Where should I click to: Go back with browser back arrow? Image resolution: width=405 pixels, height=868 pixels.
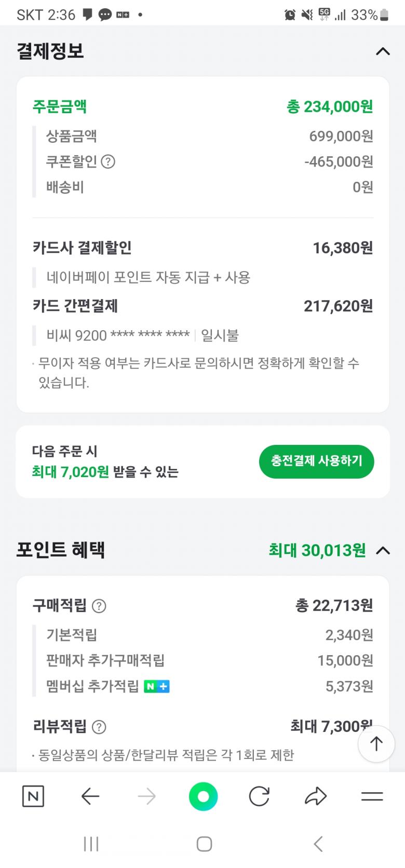click(x=90, y=796)
